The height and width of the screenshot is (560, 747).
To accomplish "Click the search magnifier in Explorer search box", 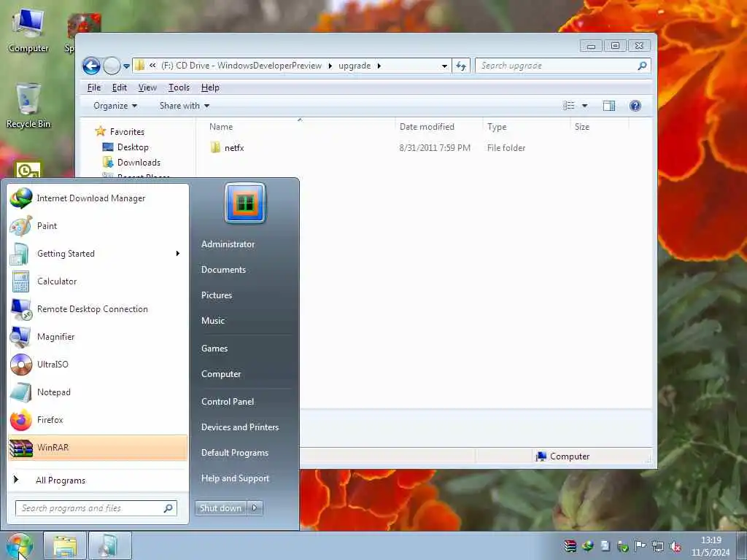I will pos(642,66).
